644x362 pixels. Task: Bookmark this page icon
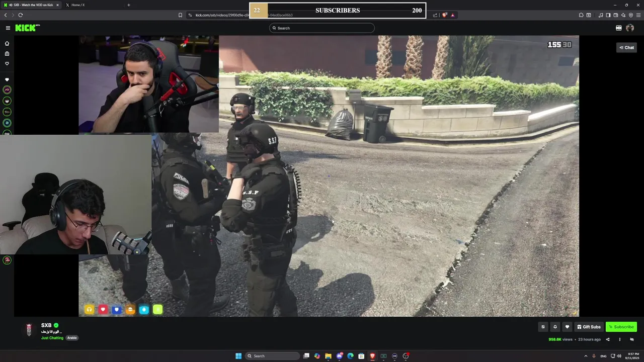(180, 15)
